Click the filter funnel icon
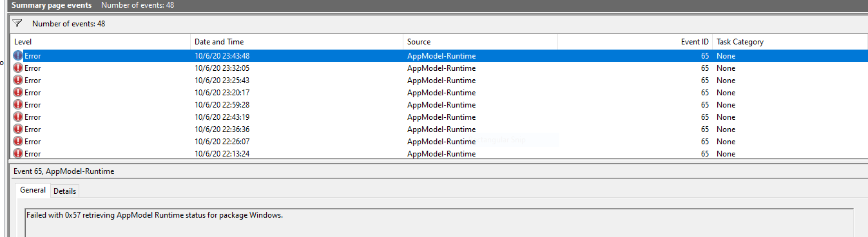868x237 pixels. [17, 23]
